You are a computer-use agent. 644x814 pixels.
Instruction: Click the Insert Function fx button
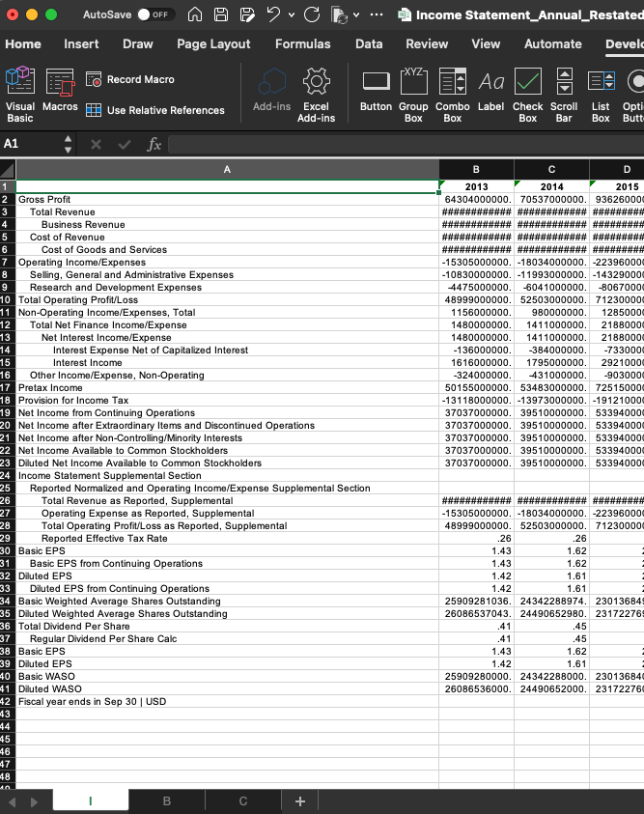[154, 144]
